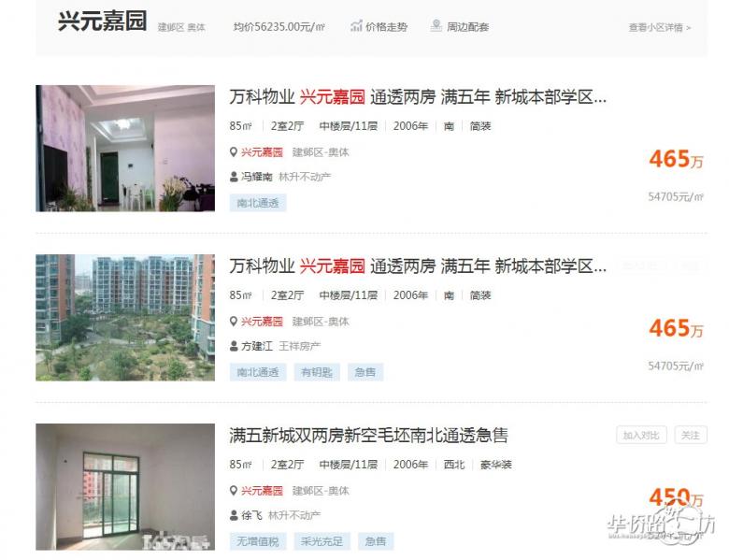Image resolution: width=729 pixels, height=560 pixels.
Task: Open the 价格走势 price trend chart icon
Action: [x=356, y=26]
